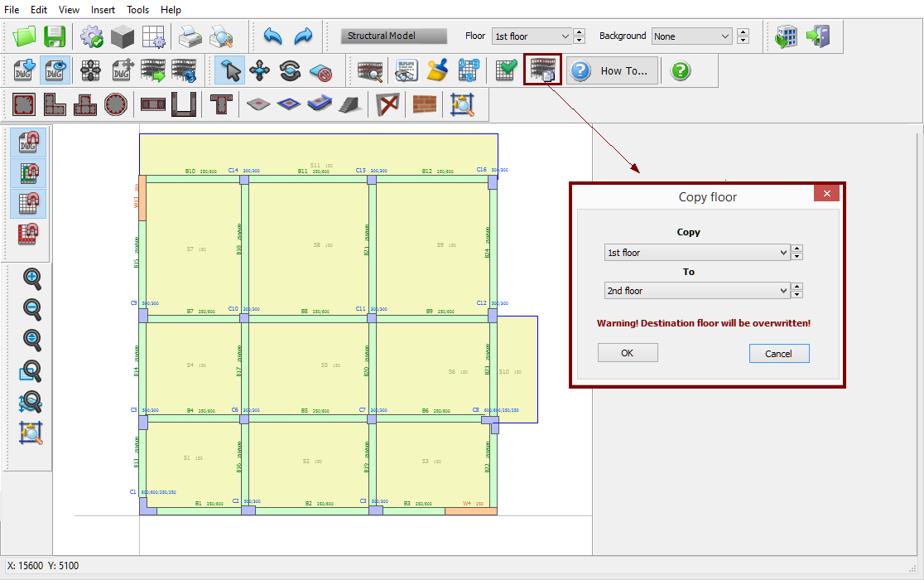Click the green question mark help icon
924x580 pixels.
point(681,70)
